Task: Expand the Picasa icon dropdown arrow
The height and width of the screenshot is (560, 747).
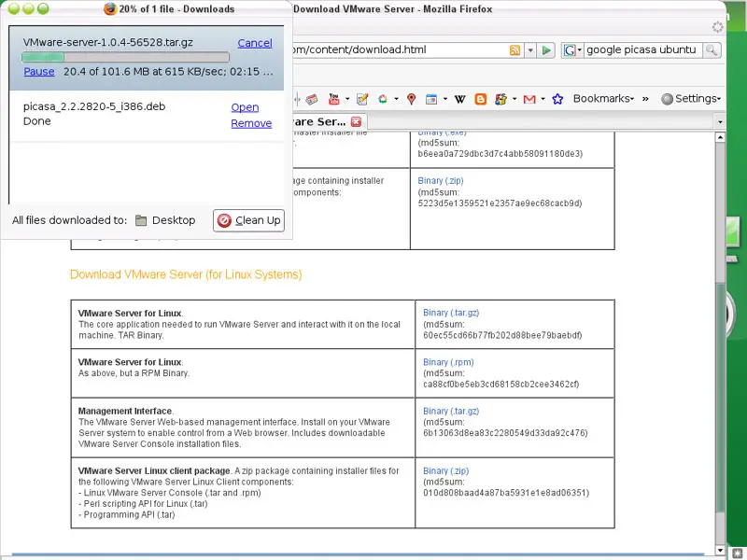Action: tap(396, 99)
